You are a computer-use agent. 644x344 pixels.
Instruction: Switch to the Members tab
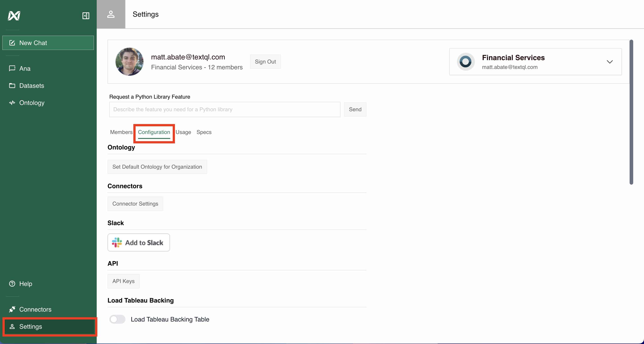tap(121, 132)
